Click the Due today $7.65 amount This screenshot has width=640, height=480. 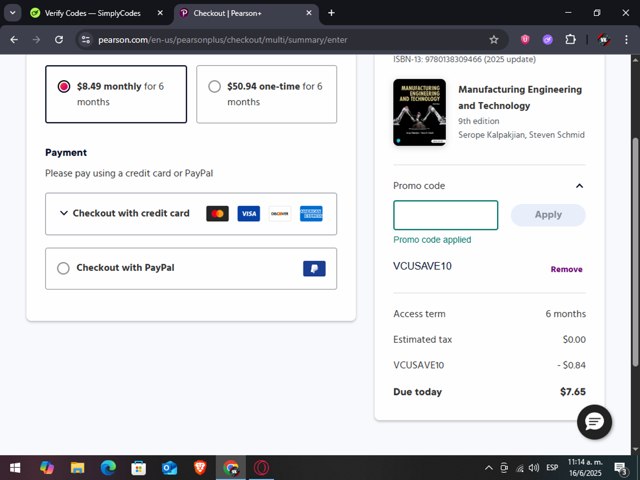573,392
